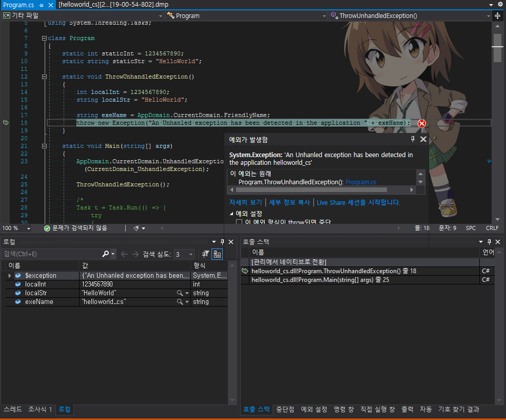
Task: Toggle the hexadecimal display icon in Locals toolbar
Action: (217, 254)
